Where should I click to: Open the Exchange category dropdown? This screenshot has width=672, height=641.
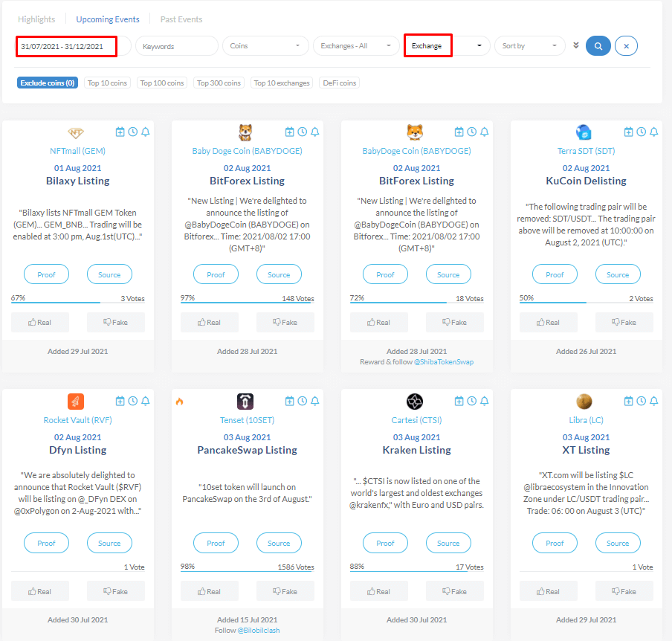(447, 46)
